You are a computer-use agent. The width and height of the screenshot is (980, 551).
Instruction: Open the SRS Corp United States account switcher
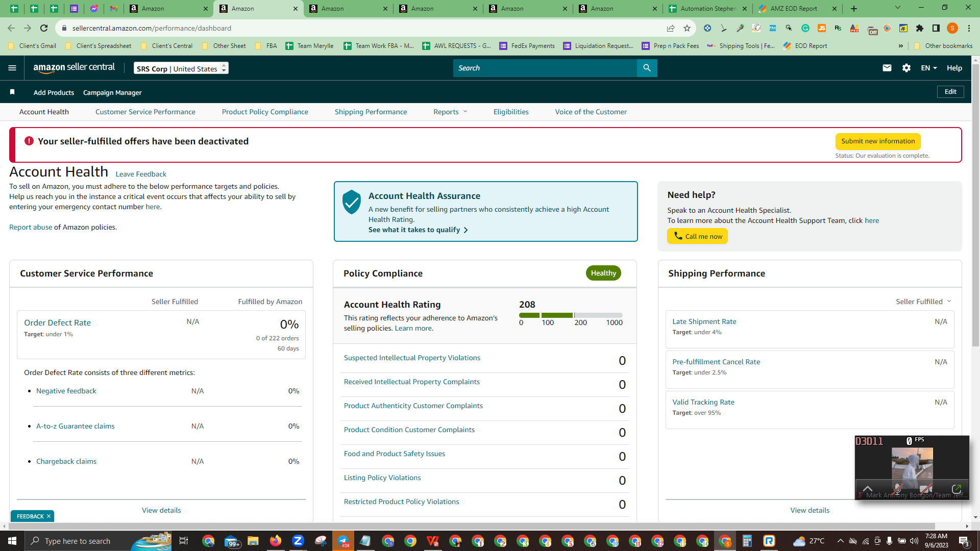tap(181, 68)
